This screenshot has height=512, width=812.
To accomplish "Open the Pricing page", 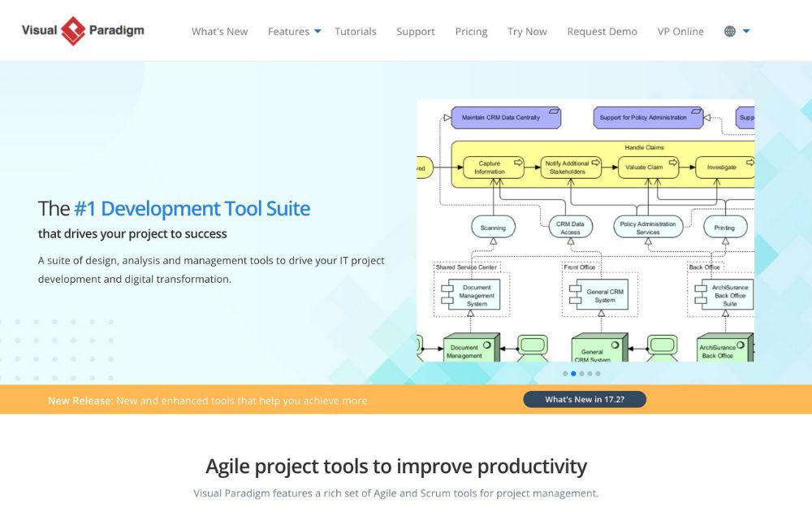I will (471, 32).
